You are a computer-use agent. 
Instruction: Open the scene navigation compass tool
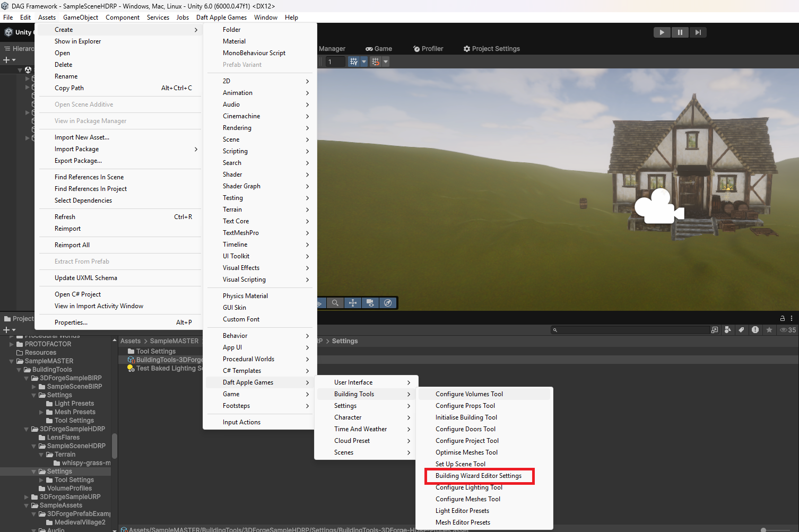(x=388, y=303)
